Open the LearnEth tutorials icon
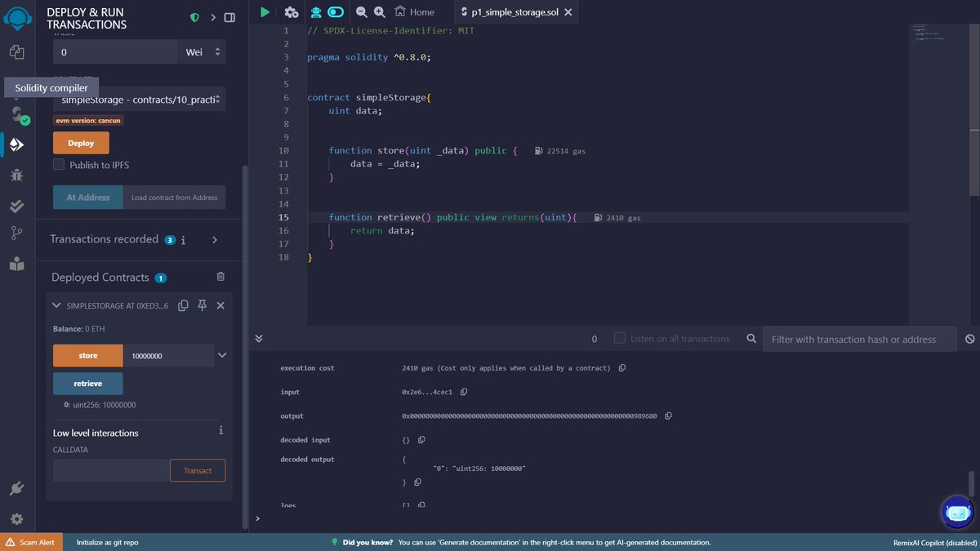 (x=17, y=264)
